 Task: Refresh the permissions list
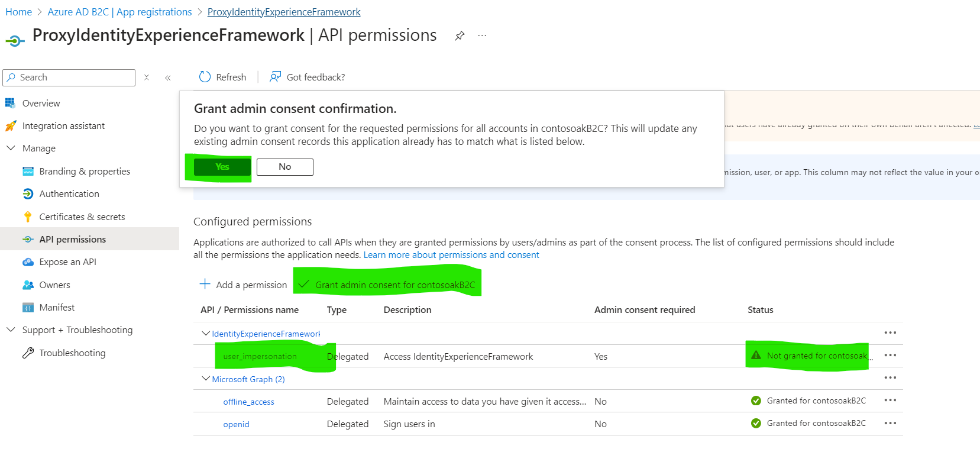[222, 77]
